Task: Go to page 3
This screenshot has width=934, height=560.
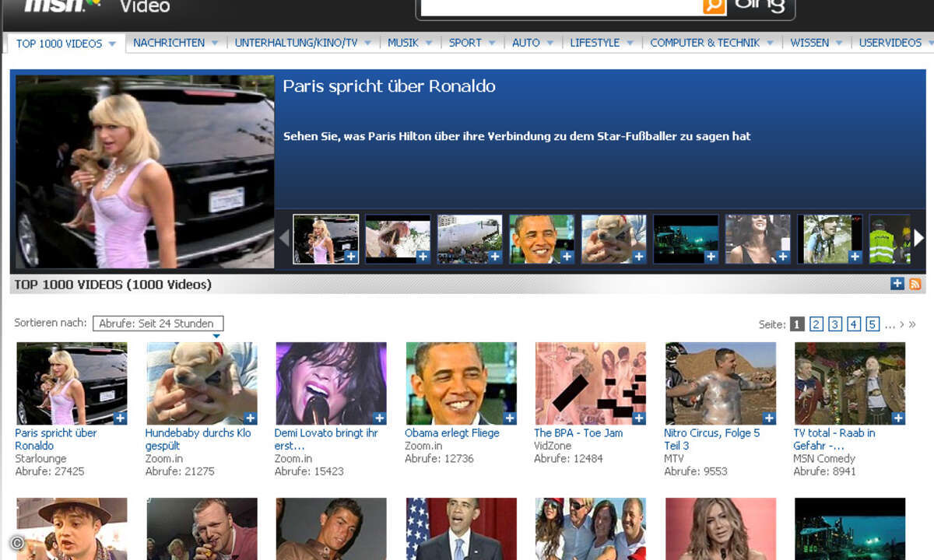Action: 835,324
